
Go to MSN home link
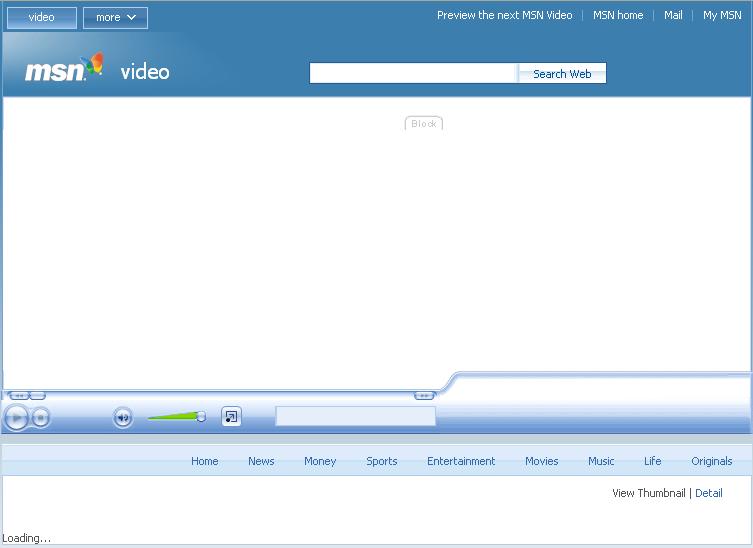pos(618,15)
